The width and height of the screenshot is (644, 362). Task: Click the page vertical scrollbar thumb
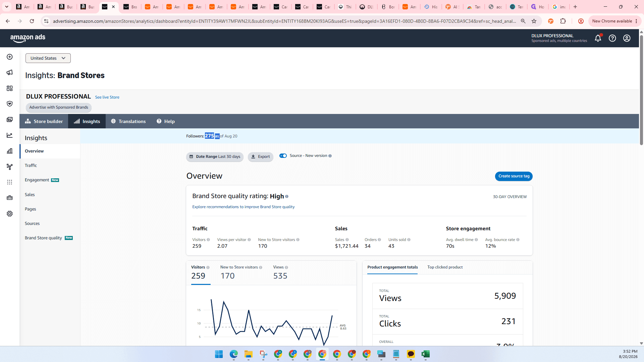click(641, 90)
